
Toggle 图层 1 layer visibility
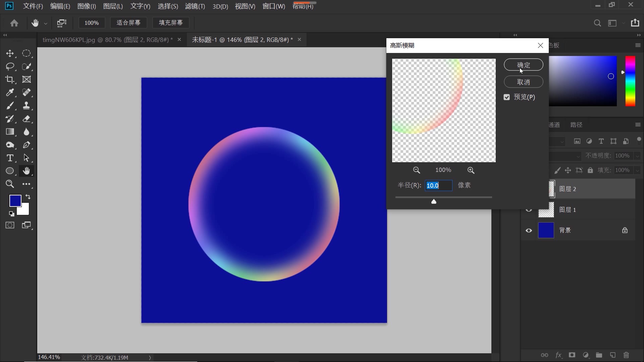[529, 210]
